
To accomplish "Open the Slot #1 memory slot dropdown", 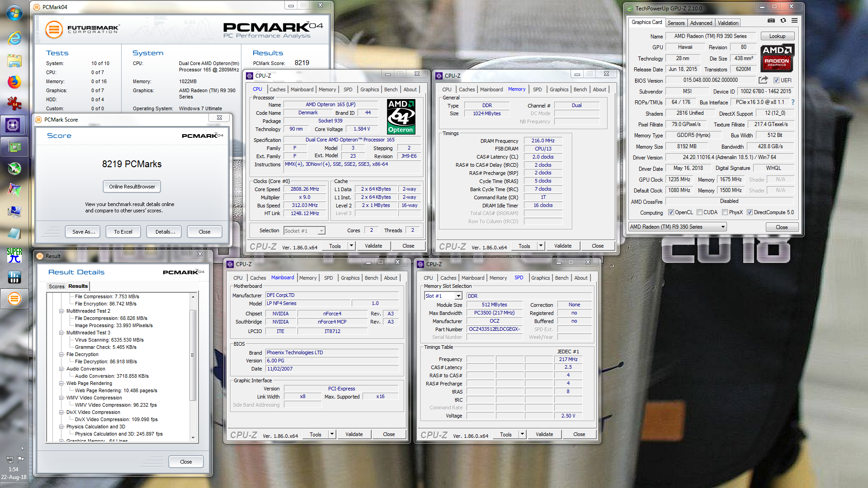I will click(x=443, y=296).
